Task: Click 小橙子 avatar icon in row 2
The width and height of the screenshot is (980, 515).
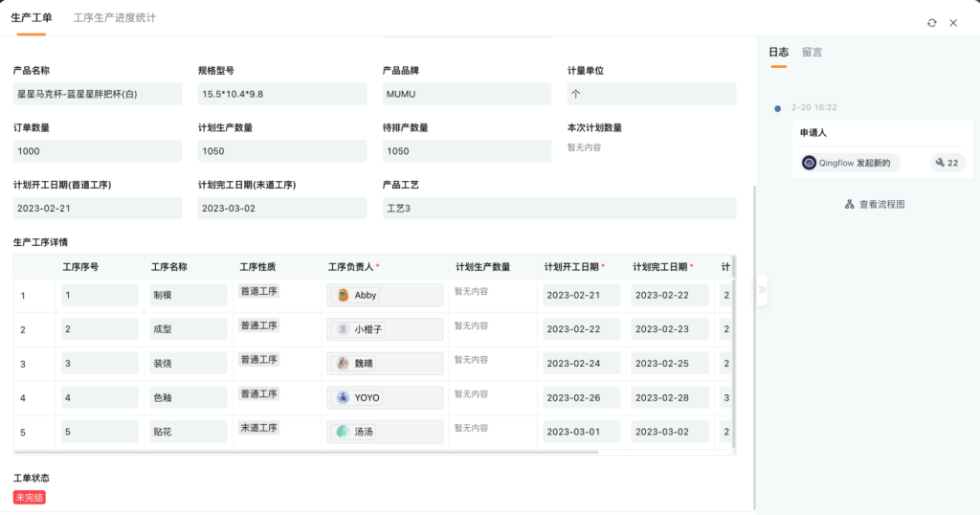Action: 343,329
